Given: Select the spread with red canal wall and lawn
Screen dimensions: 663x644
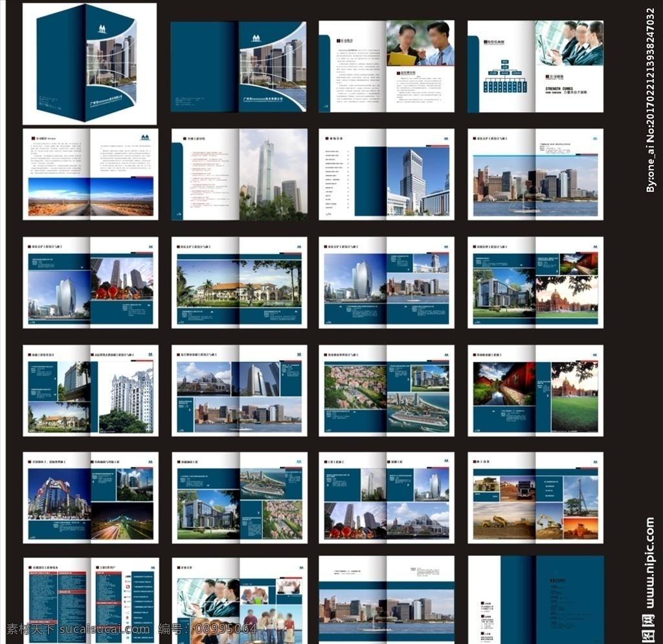Looking at the screenshot, I should point(535,391).
